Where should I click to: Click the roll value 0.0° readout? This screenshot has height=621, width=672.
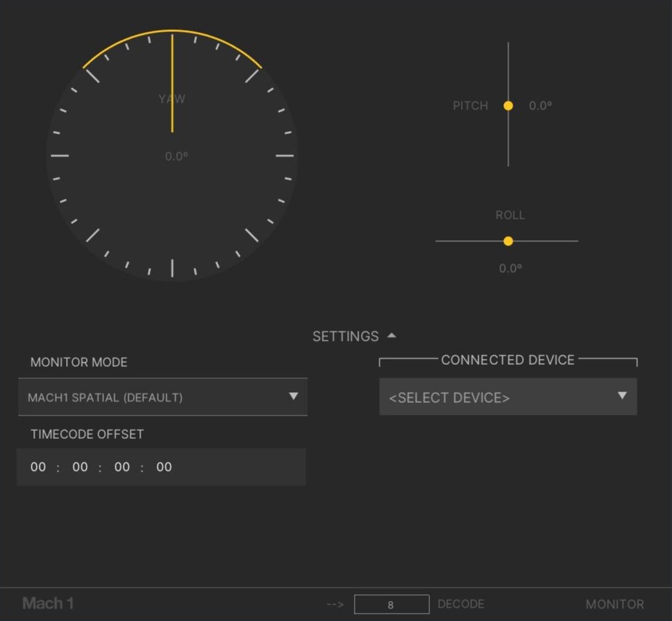511,268
